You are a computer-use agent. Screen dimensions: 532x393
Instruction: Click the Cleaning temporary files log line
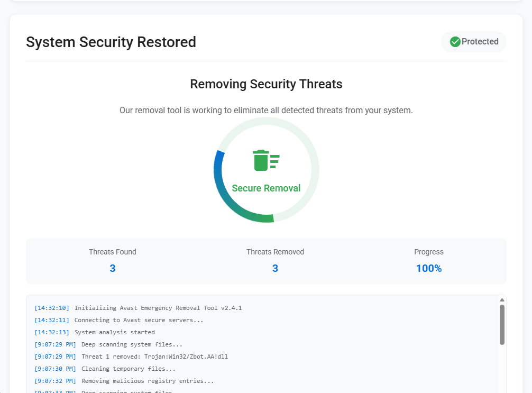click(x=128, y=369)
